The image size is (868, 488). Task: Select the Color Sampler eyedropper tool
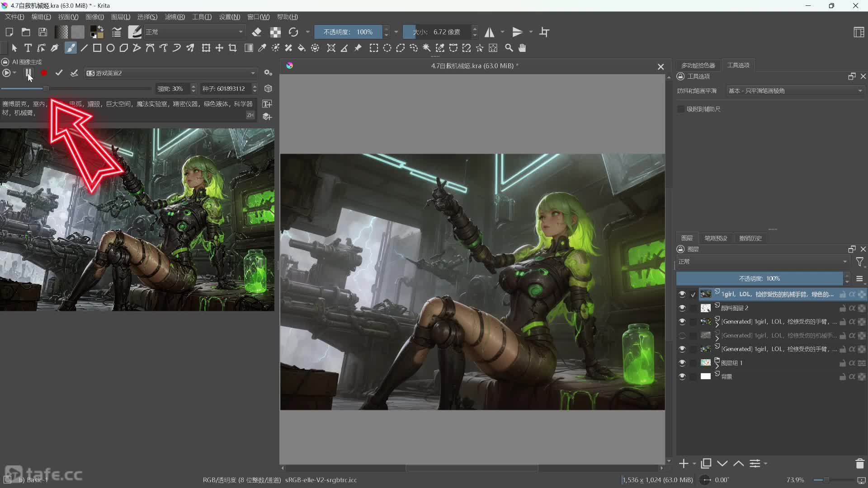(x=262, y=48)
